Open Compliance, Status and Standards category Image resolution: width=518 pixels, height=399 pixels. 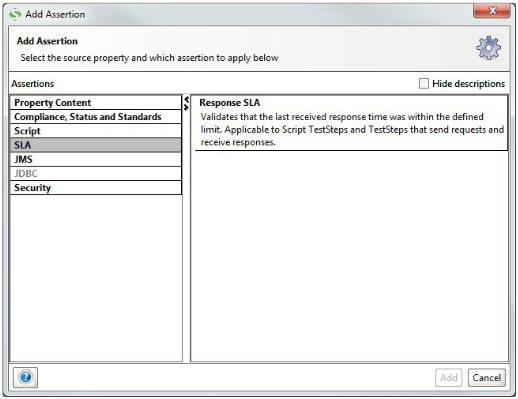96,117
